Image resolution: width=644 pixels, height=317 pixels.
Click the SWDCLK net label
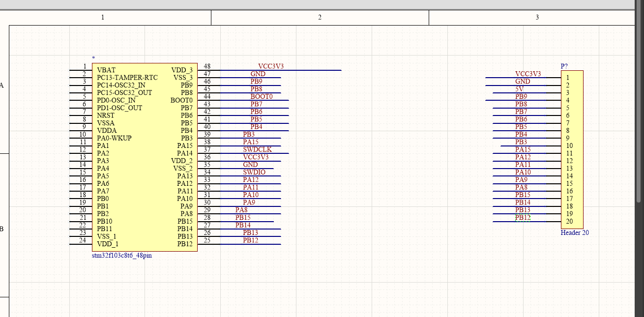(257, 149)
